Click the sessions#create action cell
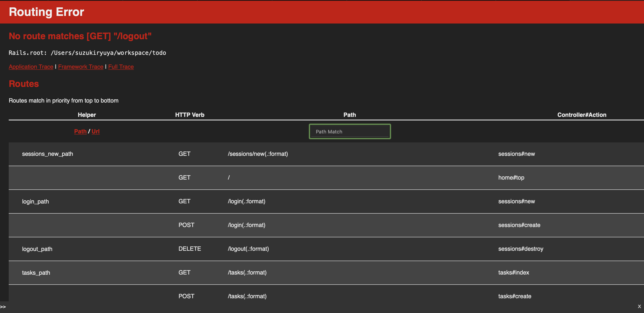 pyautogui.click(x=519, y=225)
